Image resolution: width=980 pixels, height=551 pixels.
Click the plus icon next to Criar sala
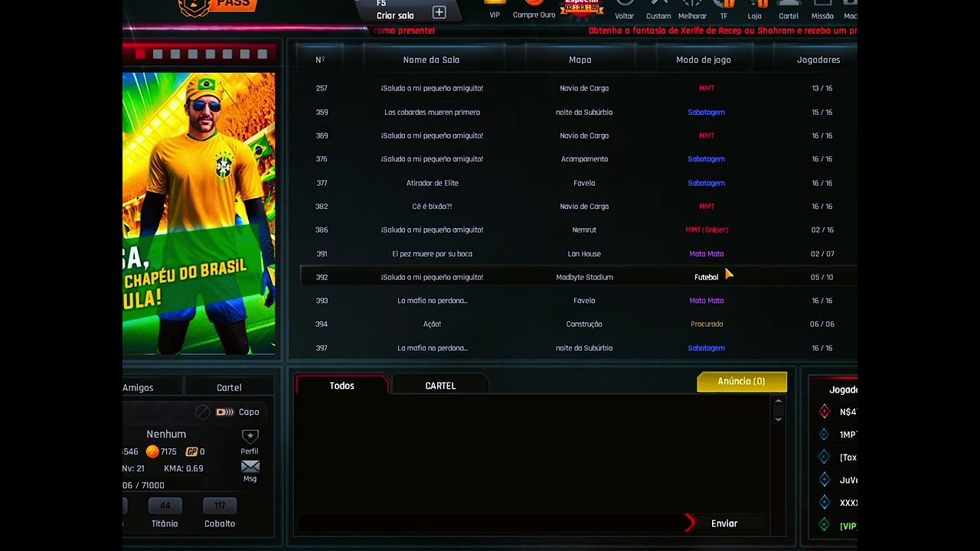point(439,12)
